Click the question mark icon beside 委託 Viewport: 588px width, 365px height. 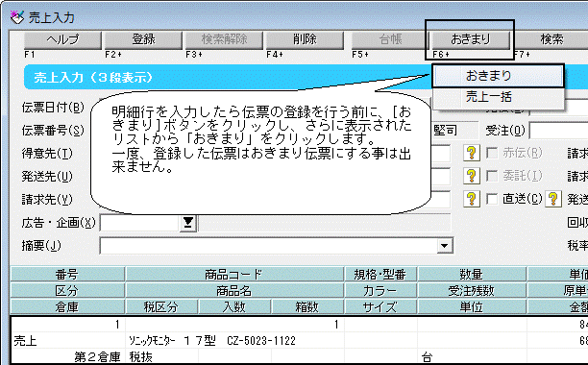click(x=472, y=176)
